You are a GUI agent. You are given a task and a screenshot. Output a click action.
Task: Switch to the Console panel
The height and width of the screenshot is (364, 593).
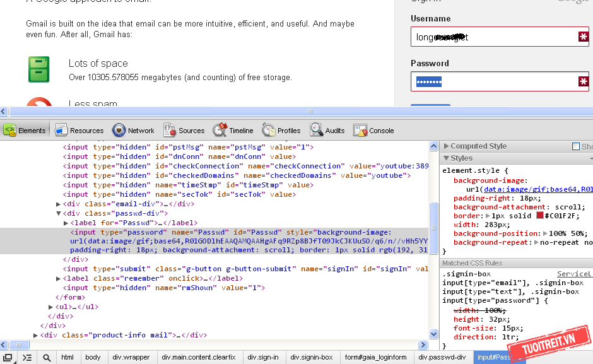coord(373,131)
